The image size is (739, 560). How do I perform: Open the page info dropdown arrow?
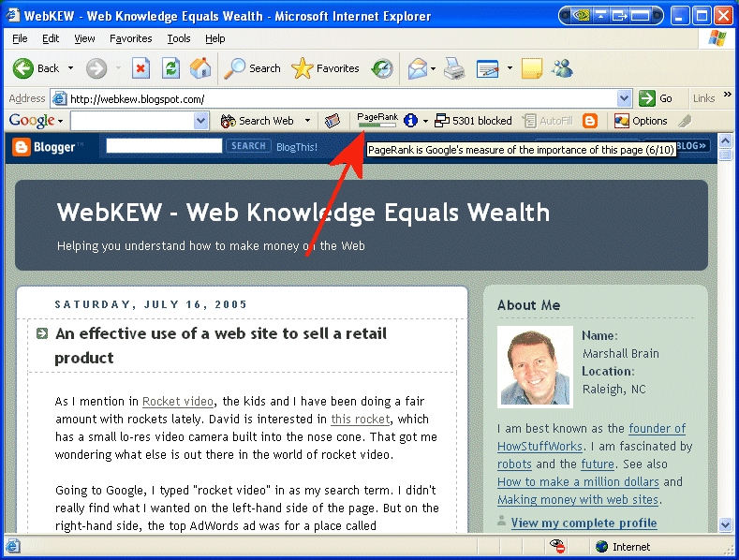point(425,121)
